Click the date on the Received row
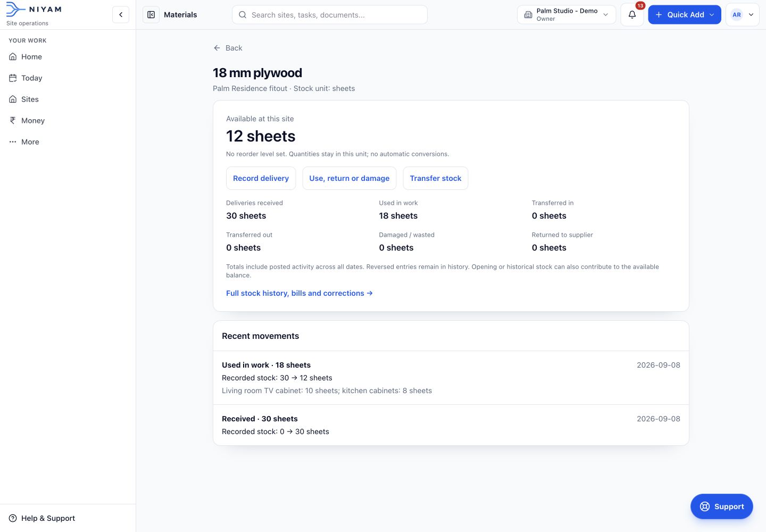The image size is (766, 532). click(x=659, y=419)
